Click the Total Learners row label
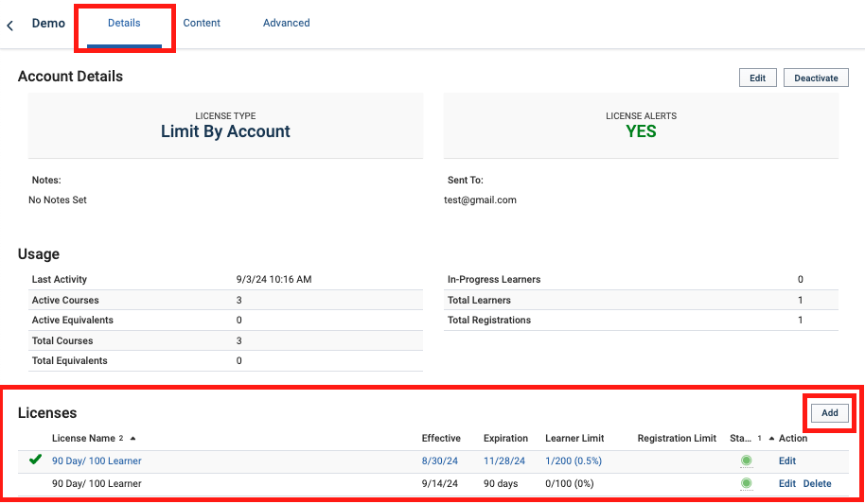Screen dimensions: 865x504 pos(479,300)
